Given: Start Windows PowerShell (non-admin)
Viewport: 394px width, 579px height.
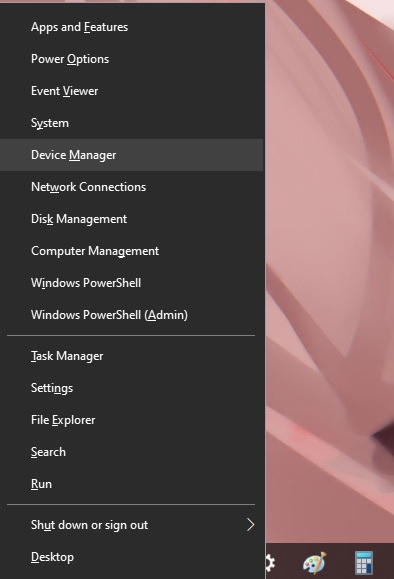Looking at the screenshot, I should [132, 283].
